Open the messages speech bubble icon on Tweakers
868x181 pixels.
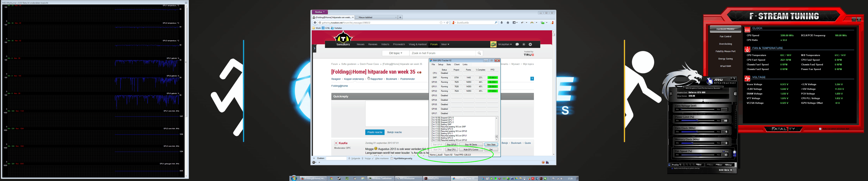(x=517, y=44)
